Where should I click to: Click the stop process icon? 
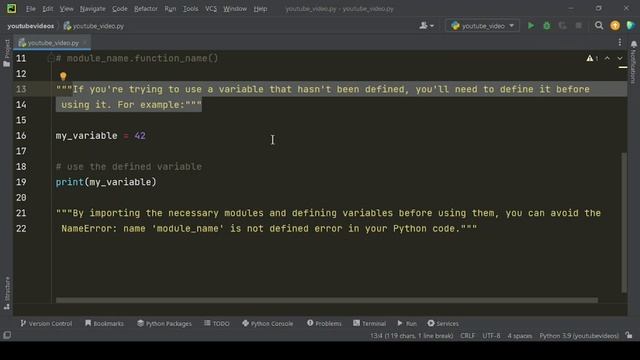pyautogui.click(x=578, y=26)
